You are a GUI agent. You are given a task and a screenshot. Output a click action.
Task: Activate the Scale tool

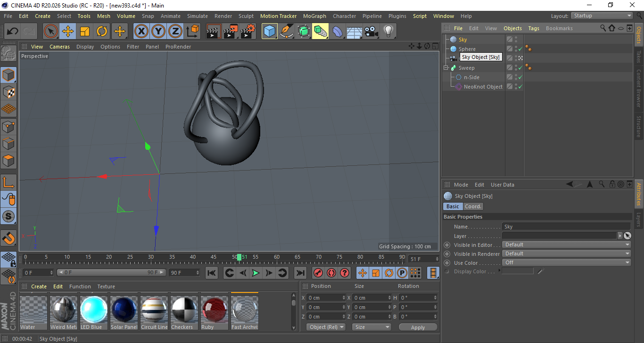coord(85,32)
